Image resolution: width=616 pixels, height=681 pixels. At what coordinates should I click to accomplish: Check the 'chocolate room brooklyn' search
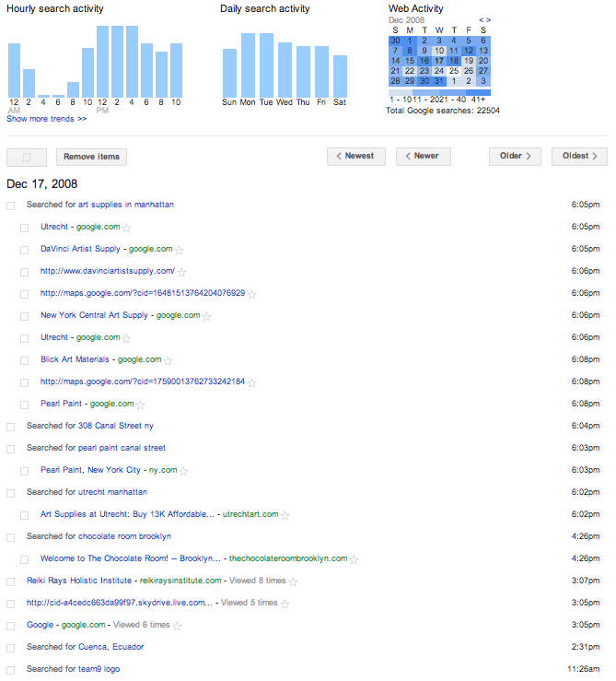pos(11,537)
